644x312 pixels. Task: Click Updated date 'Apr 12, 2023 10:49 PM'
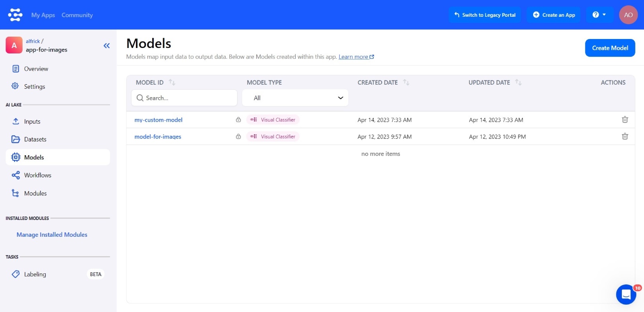click(497, 136)
